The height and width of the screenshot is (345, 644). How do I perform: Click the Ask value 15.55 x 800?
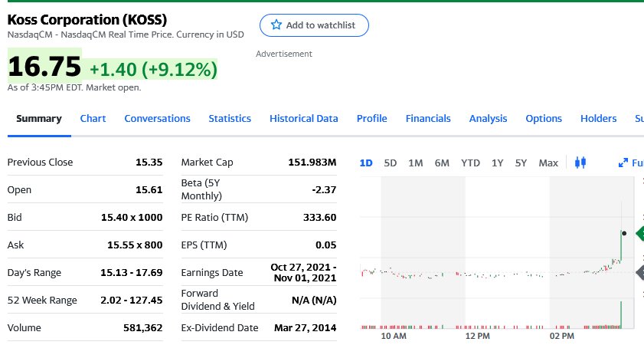tap(135, 245)
